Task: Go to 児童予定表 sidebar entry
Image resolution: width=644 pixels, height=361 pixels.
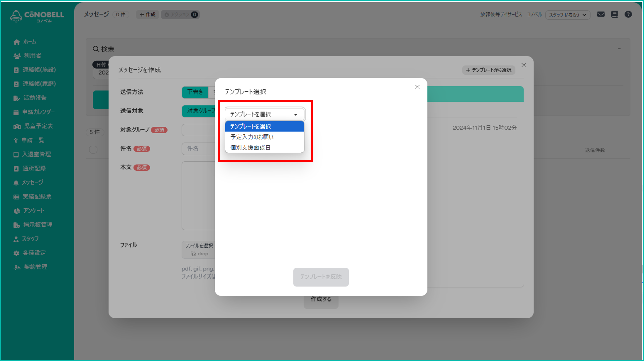Action: [x=33, y=126]
